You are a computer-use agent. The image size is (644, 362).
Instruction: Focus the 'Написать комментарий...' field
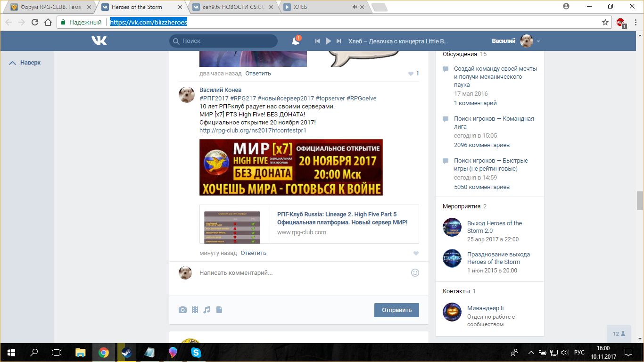(x=302, y=273)
